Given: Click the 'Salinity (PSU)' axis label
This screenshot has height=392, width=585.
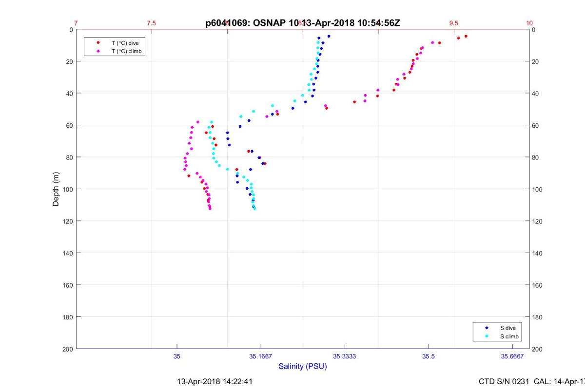Looking at the screenshot, I should click(303, 366).
